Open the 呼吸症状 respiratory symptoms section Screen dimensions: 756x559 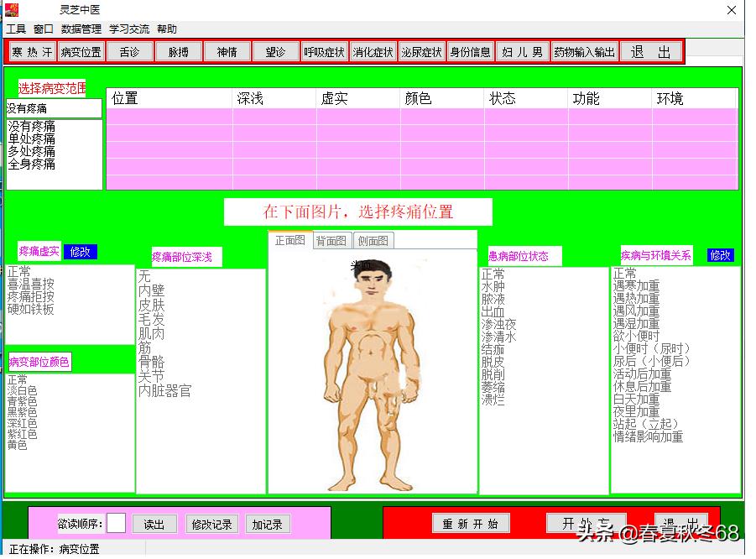click(x=325, y=50)
